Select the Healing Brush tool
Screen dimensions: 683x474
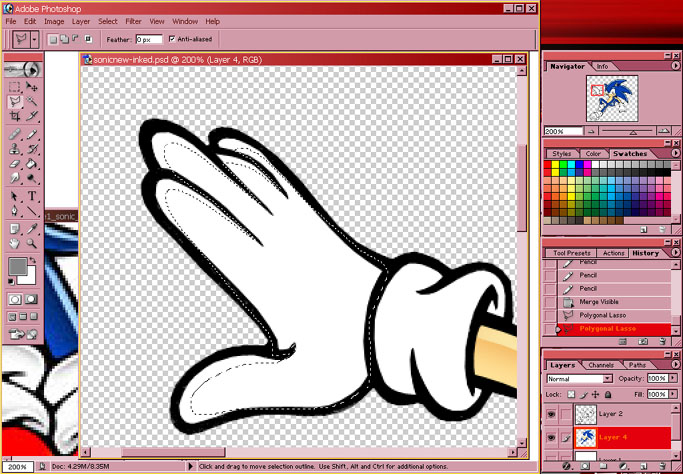tap(15, 134)
